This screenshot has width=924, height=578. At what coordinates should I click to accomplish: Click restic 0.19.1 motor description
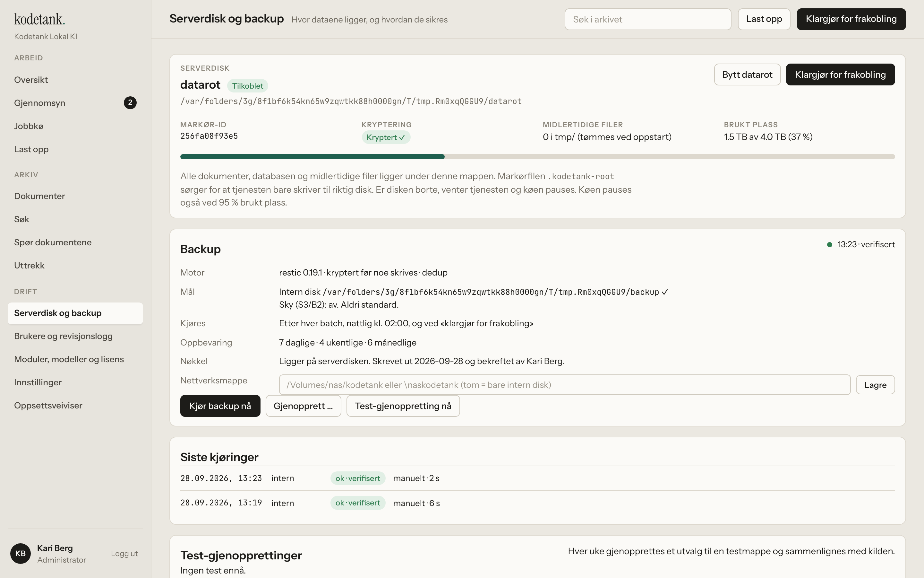click(363, 273)
